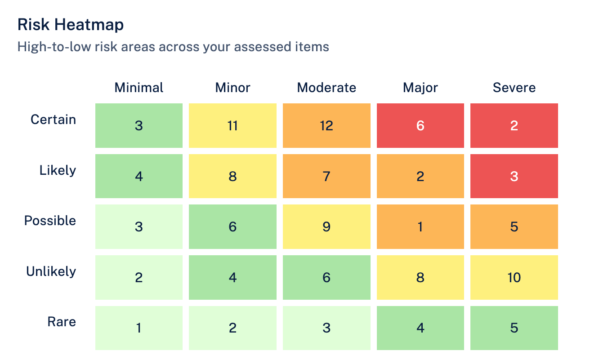The height and width of the screenshot is (364, 599).
Task: Click the Risk Heatmap title
Action: (71, 25)
